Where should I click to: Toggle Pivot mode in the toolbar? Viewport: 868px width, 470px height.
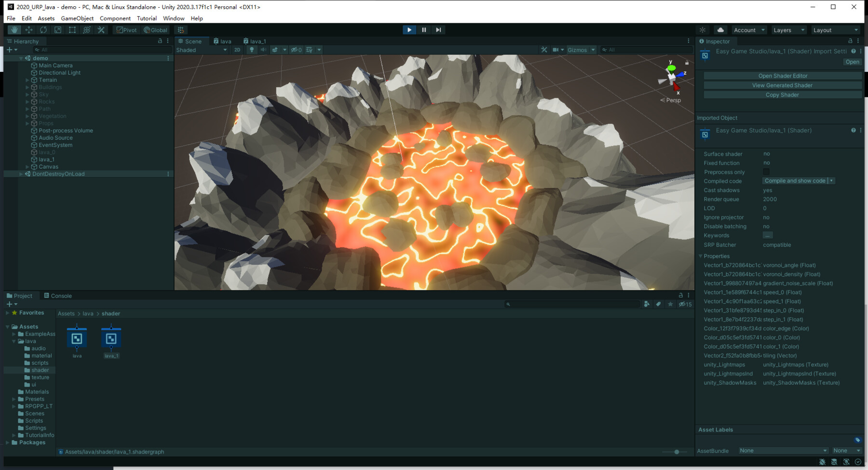125,29
